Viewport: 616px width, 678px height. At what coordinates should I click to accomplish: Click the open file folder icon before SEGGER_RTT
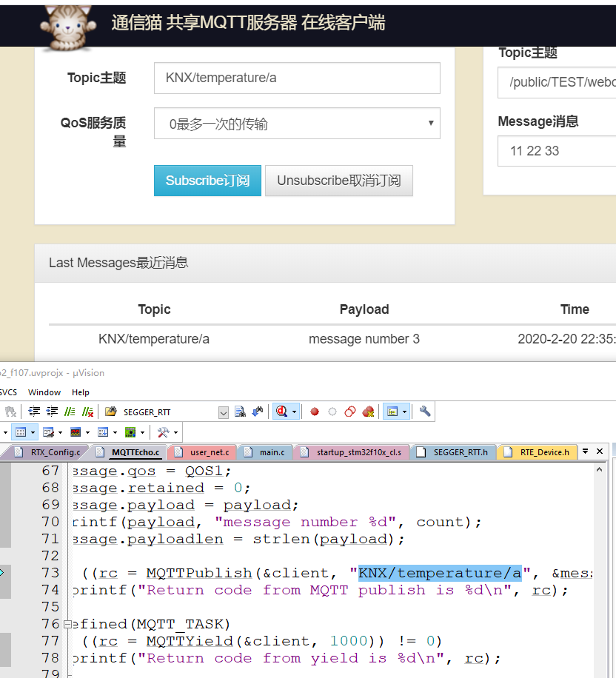tap(111, 412)
